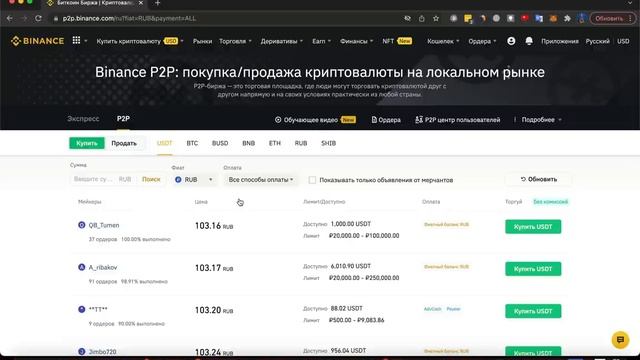Open the Приложения link
This screenshot has height=360, width=640.
pyautogui.click(x=560, y=41)
